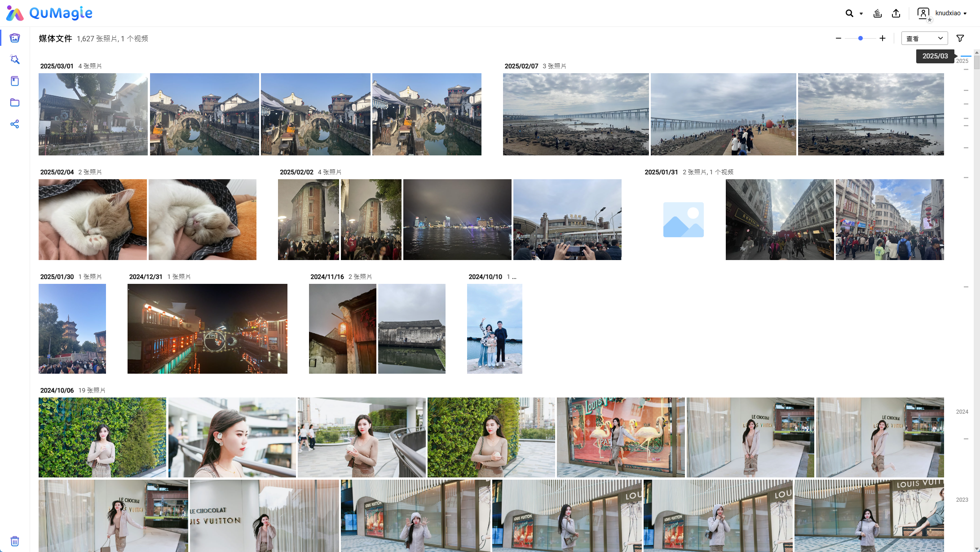Click the search magnifier icon
The image size is (980, 552).
click(849, 13)
